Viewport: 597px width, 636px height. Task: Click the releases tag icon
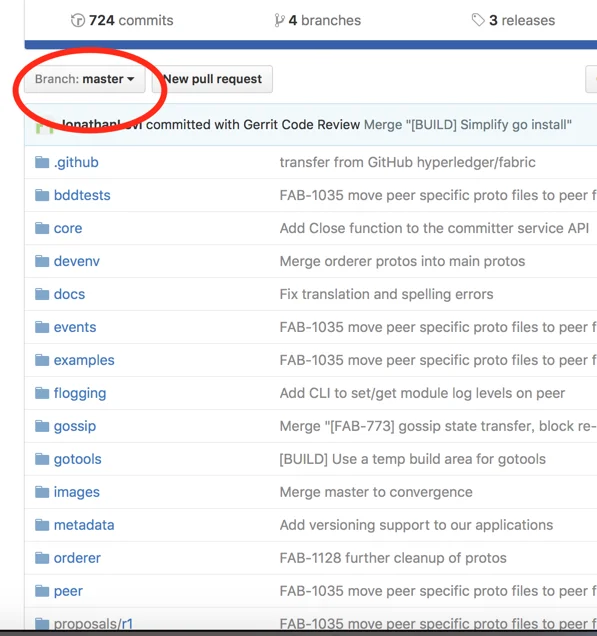(478, 20)
